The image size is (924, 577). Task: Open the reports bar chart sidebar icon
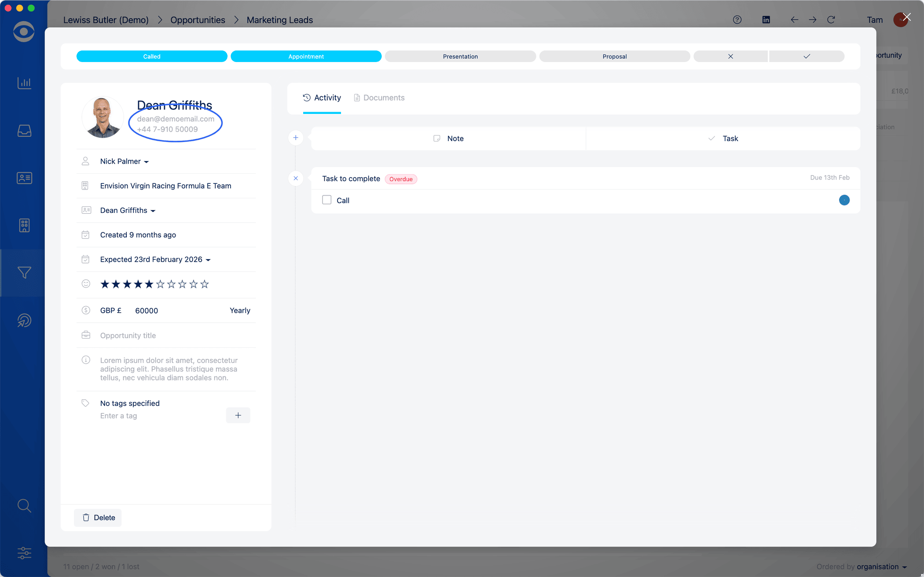pos(24,83)
